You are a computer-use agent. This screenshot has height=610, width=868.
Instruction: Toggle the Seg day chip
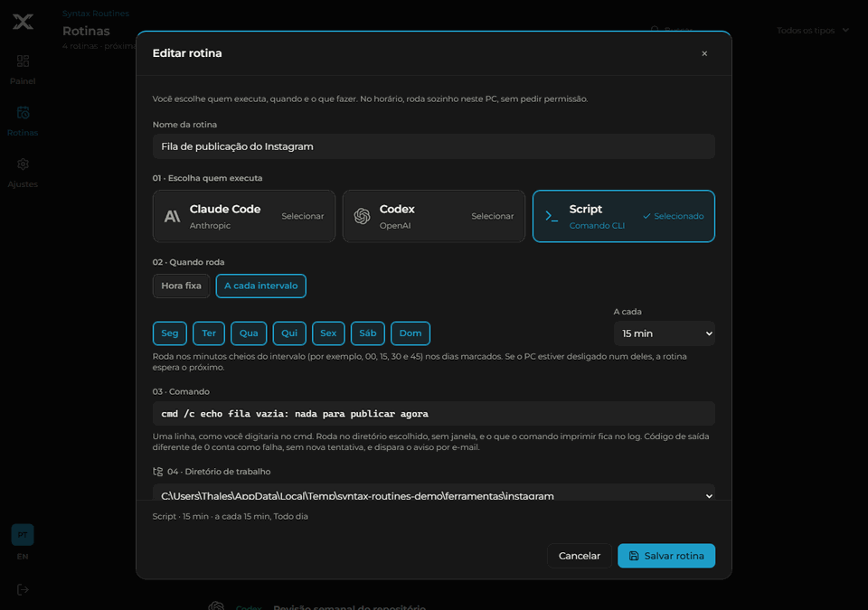[169, 333]
